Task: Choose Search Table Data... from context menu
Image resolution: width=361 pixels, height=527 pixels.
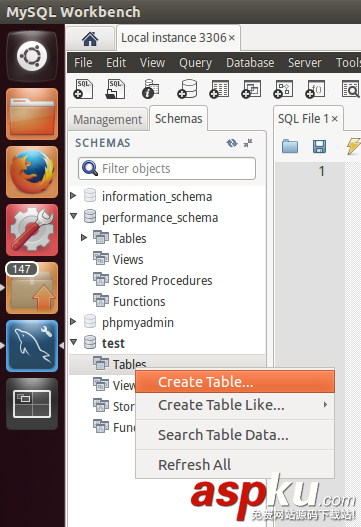Action: coord(235,435)
